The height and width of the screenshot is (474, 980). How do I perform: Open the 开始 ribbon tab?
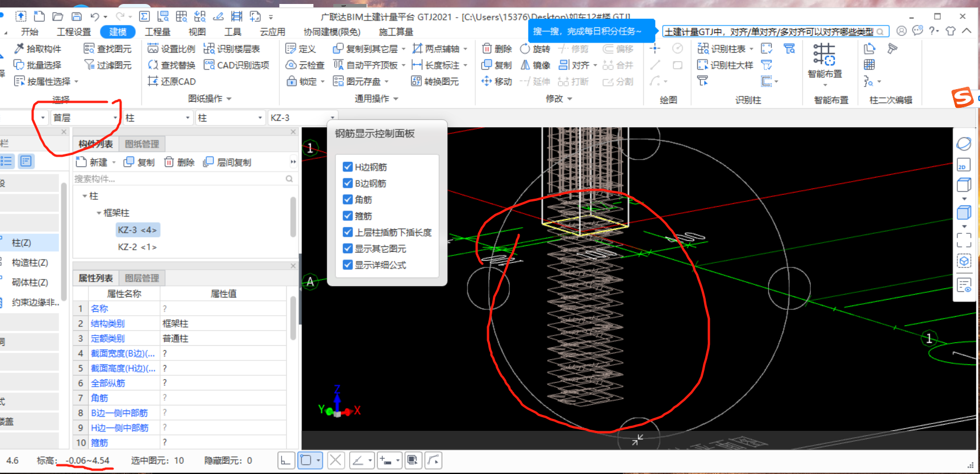pyautogui.click(x=30, y=32)
